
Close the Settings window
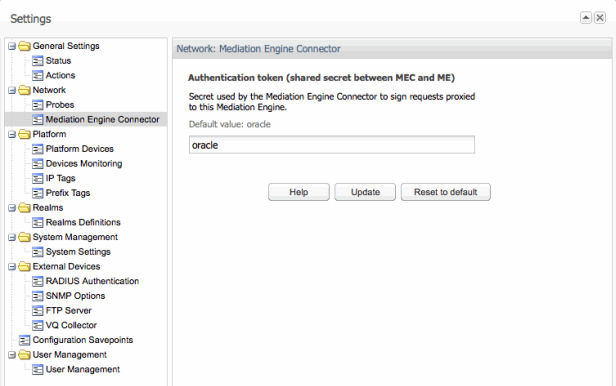tap(600, 18)
